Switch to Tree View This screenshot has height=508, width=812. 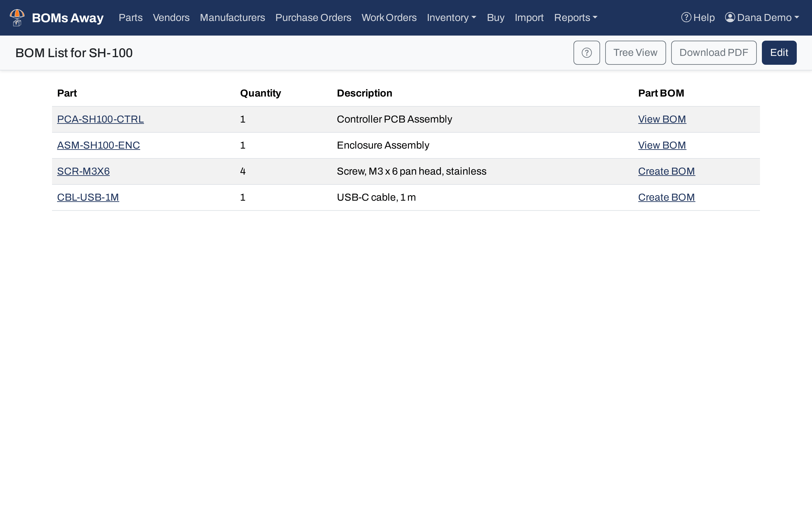tap(635, 53)
